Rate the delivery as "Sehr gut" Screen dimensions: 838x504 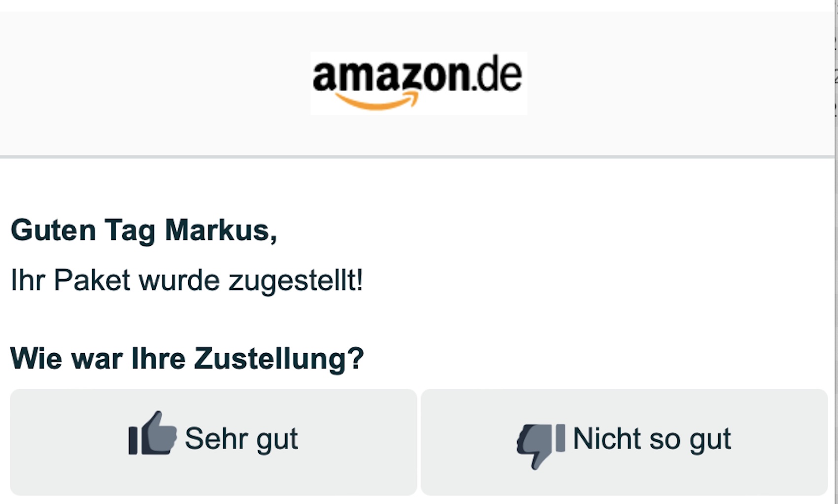[x=213, y=441]
